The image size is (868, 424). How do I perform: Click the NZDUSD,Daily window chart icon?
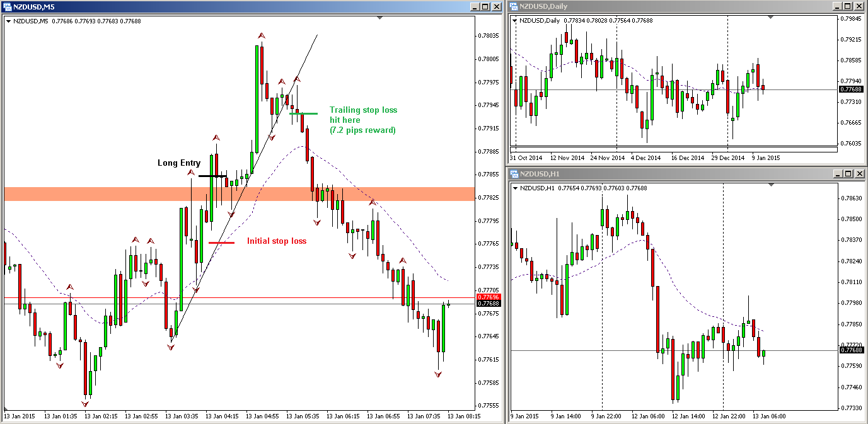click(514, 6)
